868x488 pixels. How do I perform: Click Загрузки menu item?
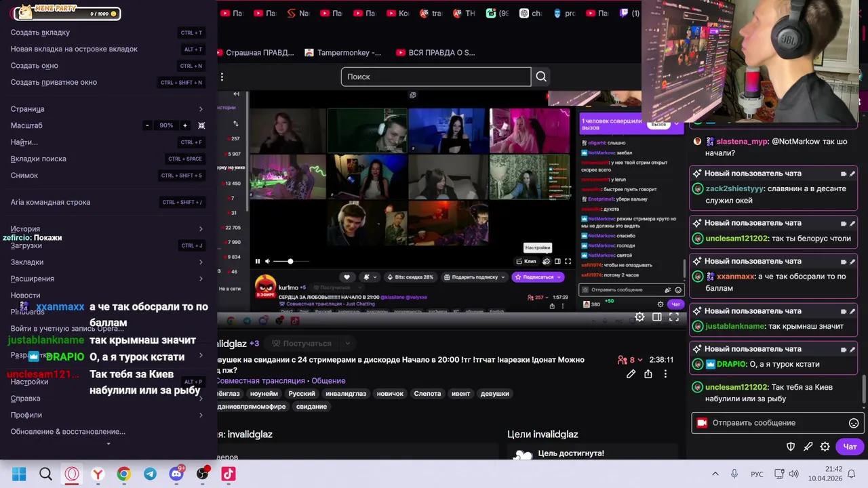tap(108, 245)
